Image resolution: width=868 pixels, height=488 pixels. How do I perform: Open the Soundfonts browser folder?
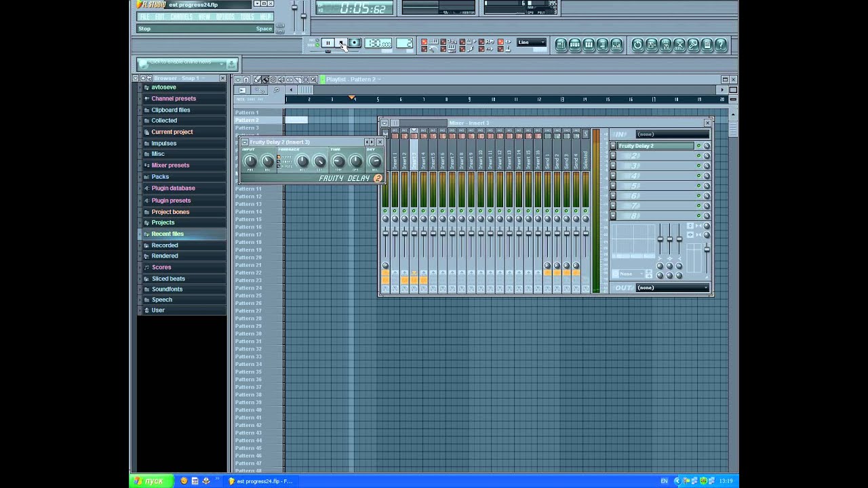point(167,289)
